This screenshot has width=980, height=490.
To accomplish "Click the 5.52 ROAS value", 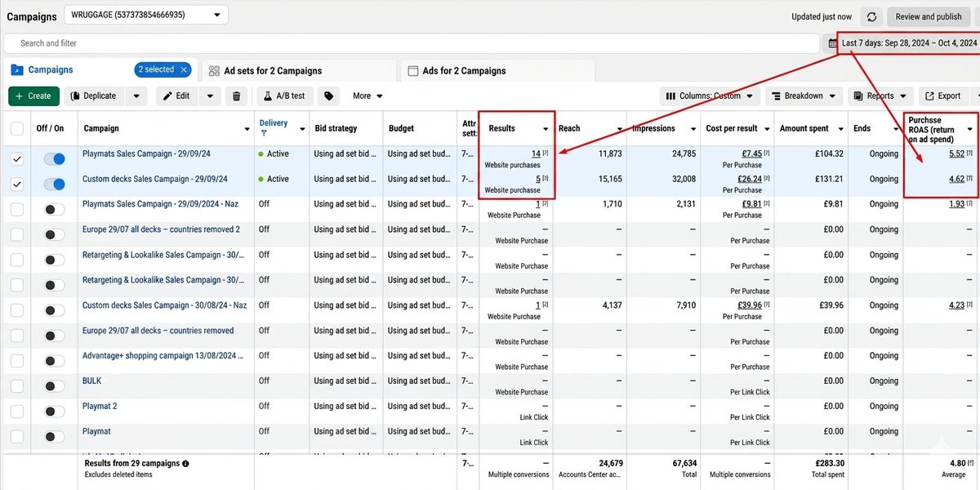I will (x=957, y=154).
